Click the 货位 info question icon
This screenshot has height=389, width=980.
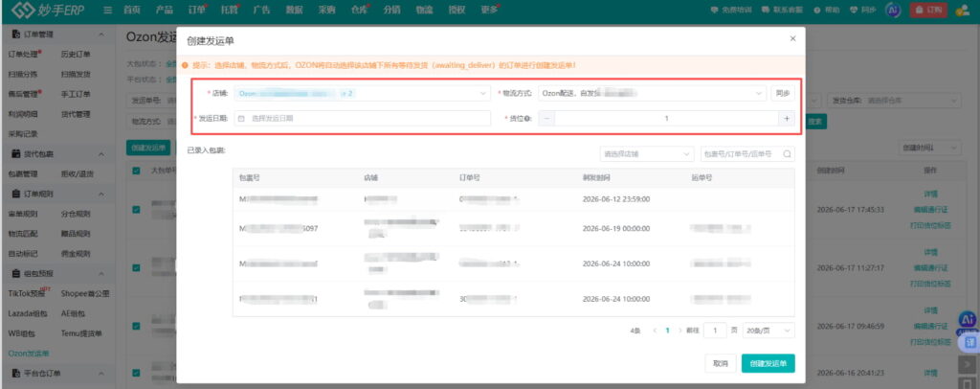(x=528, y=118)
